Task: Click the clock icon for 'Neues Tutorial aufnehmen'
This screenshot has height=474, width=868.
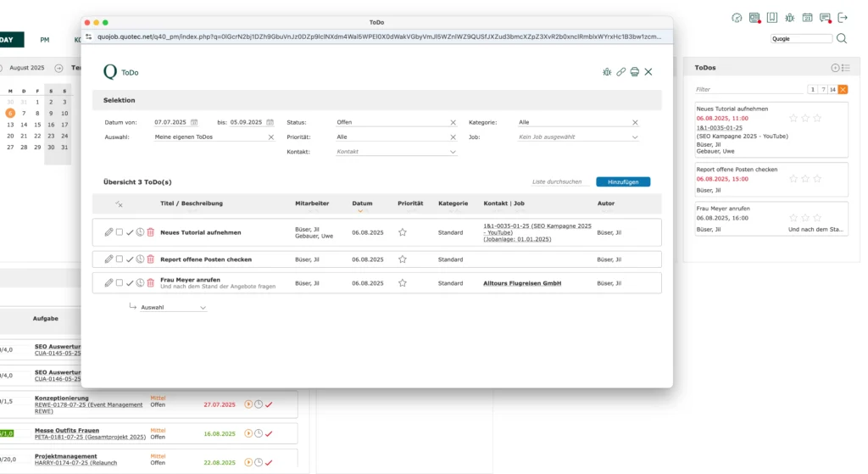Action: (140, 232)
